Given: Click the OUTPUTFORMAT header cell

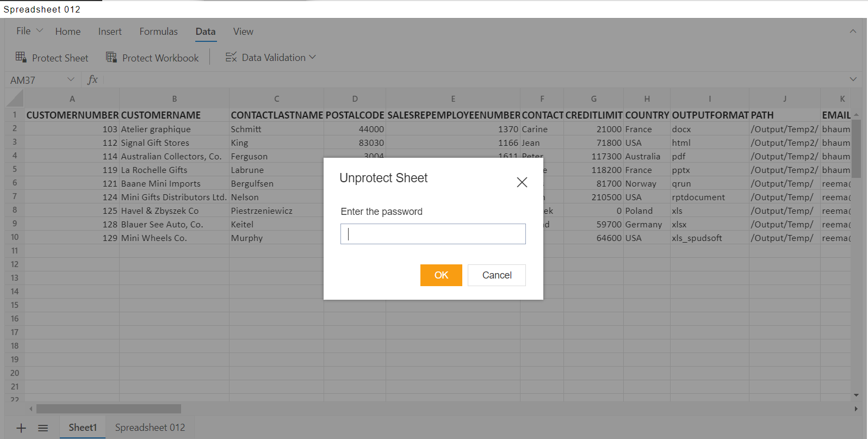Looking at the screenshot, I should [710, 115].
